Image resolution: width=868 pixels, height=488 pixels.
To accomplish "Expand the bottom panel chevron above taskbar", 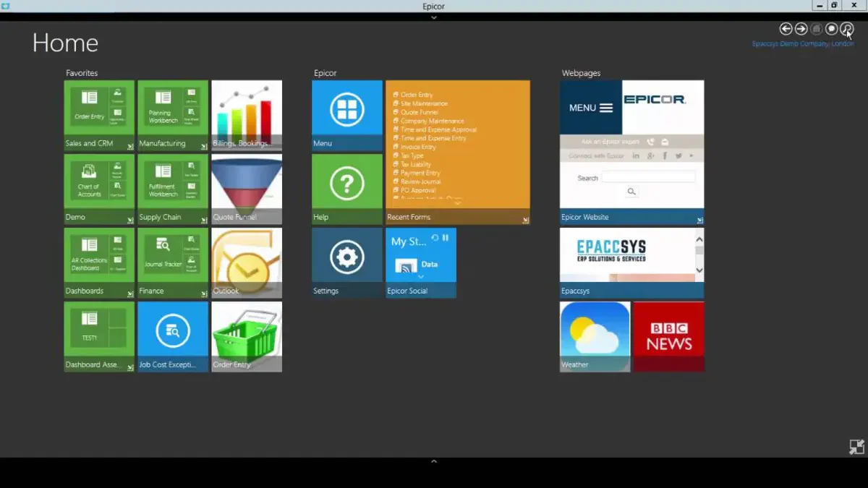I will coord(434,461).
